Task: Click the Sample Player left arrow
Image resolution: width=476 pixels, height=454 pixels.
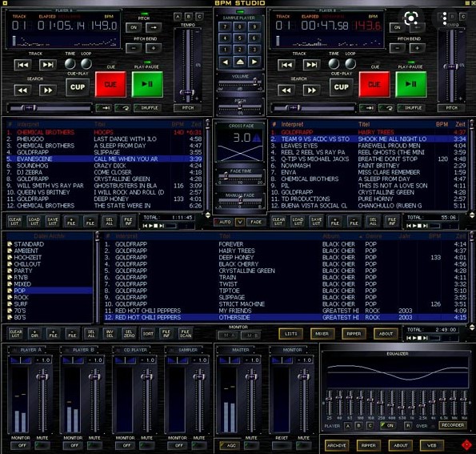Action: coord(225,62)
